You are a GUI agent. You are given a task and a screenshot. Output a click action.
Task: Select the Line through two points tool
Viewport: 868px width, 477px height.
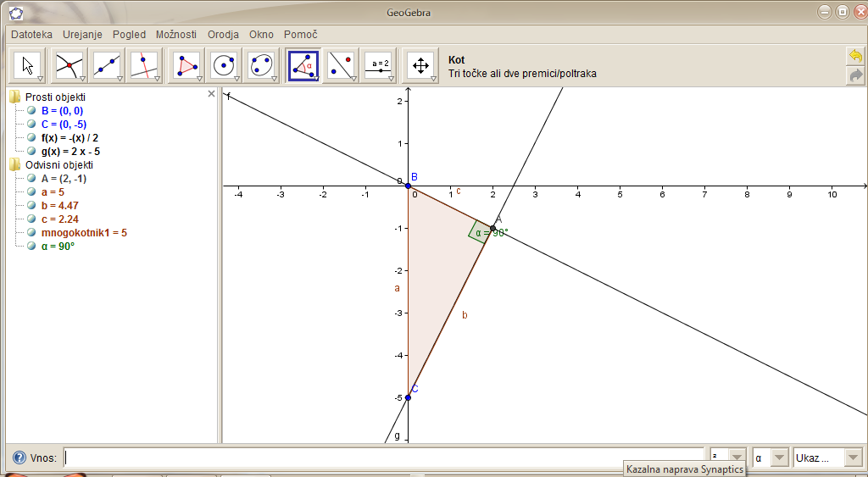[107, 65]
